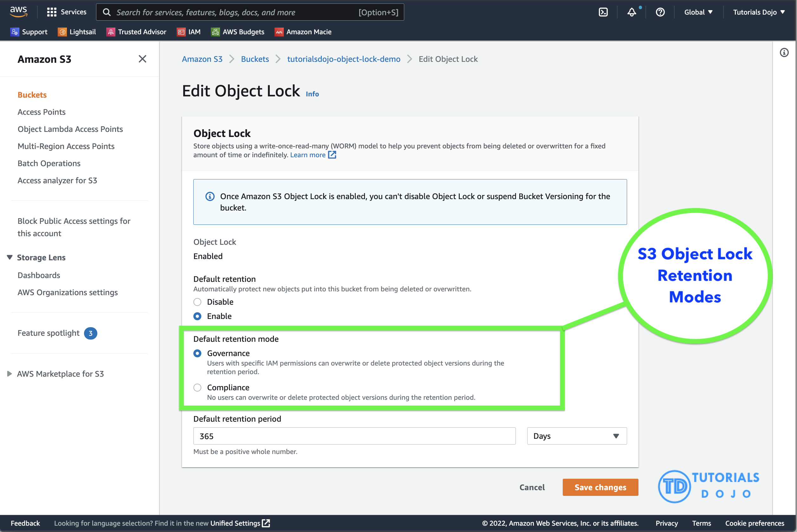Viewport: 797px width, 532px height.
Task: Open the Privacy footer link
Action: [666, 523]
